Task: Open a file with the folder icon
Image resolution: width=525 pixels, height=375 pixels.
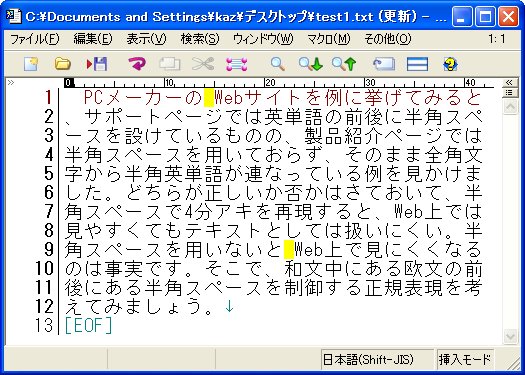Action: point(63,64)
